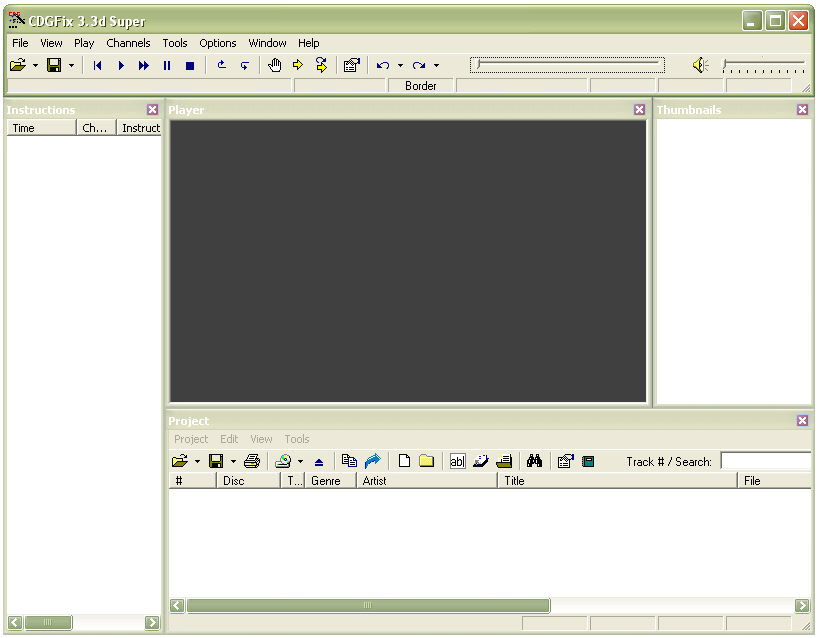Click the Save project floppy icon

point(216,461)
